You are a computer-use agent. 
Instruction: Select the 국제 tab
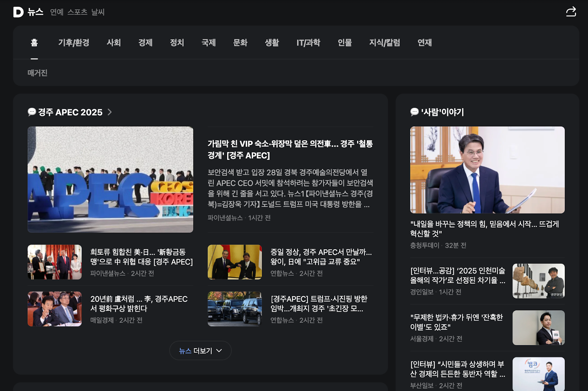tap(208, 43)
